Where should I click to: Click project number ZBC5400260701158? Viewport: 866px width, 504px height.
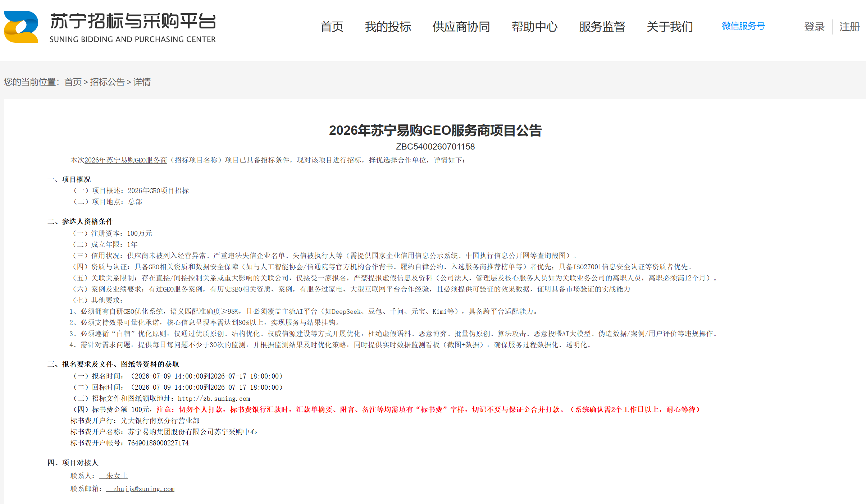coord(435,147)
